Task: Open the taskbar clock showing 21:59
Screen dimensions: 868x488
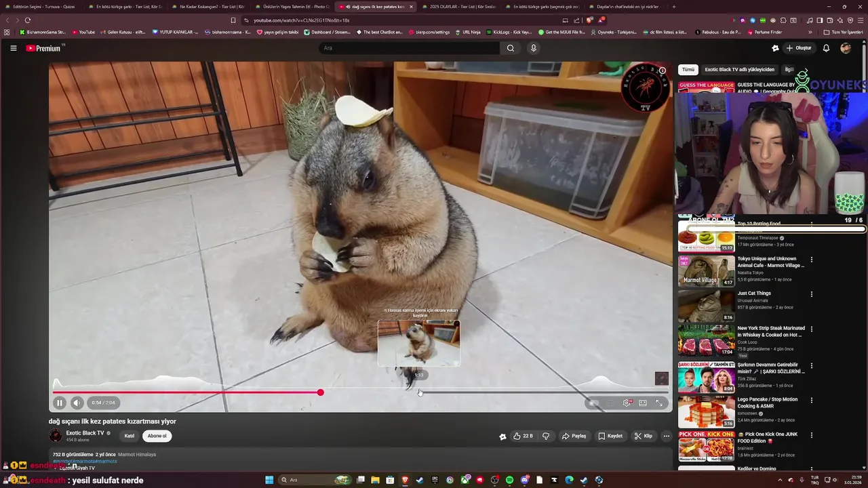Action: (x=851, y=480)
